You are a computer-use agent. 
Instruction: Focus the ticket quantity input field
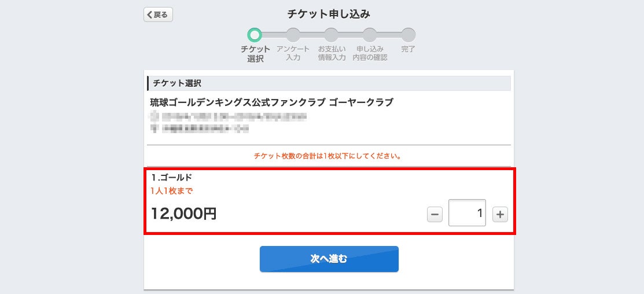click(467, 213)
